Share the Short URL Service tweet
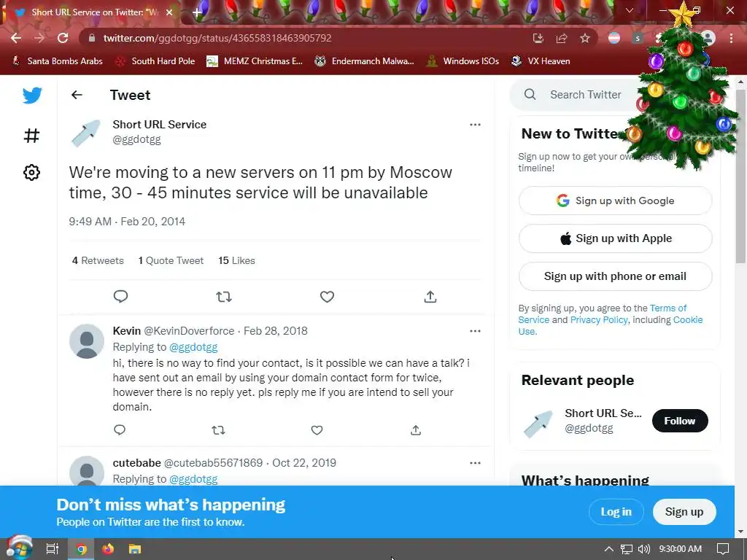 pyautogui.click(x=430, y=297)
